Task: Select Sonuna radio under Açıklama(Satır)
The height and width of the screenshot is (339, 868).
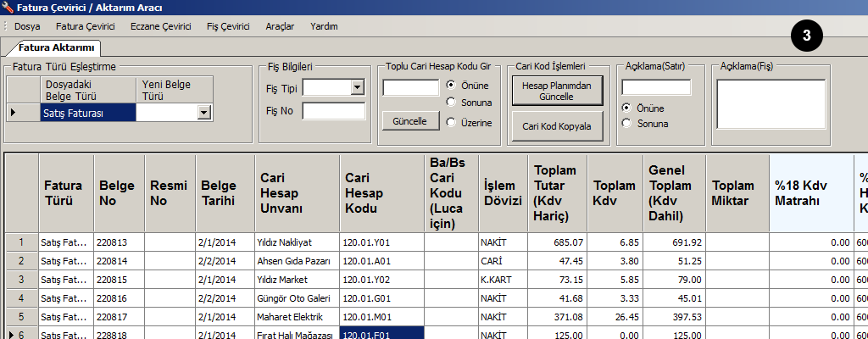Action: pos(626,123)
